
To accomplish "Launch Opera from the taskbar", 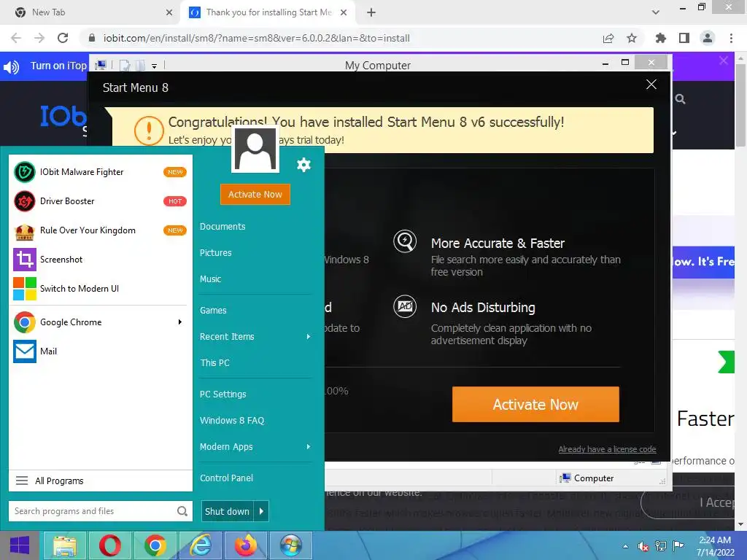I will [x=109, y=545].
